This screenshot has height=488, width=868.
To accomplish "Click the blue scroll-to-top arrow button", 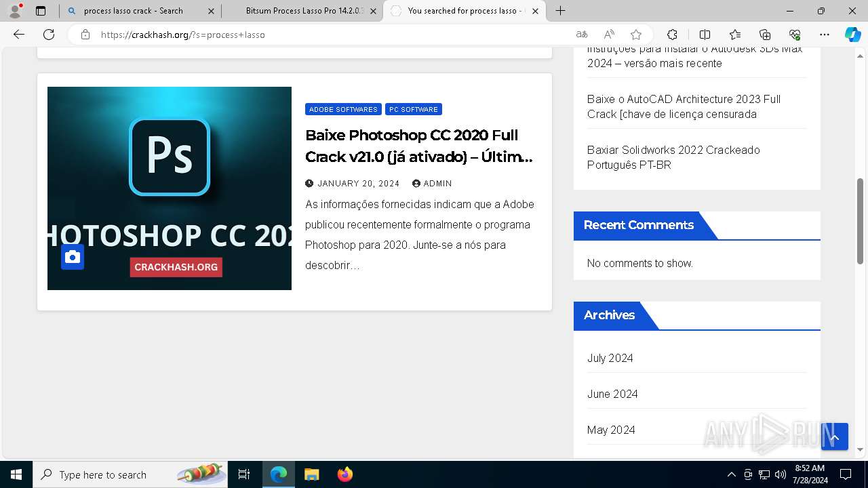I will pyautogui.click(x=835, y=436).
